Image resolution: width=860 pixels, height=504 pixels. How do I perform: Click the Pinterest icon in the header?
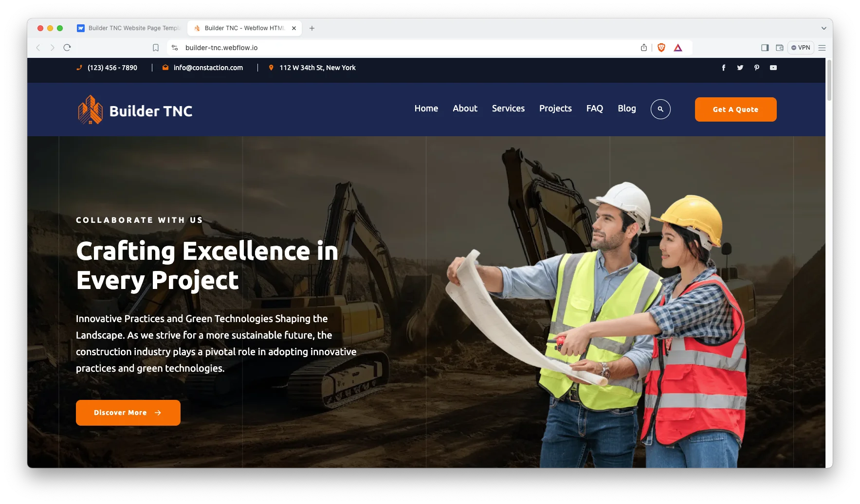(757, 68)
